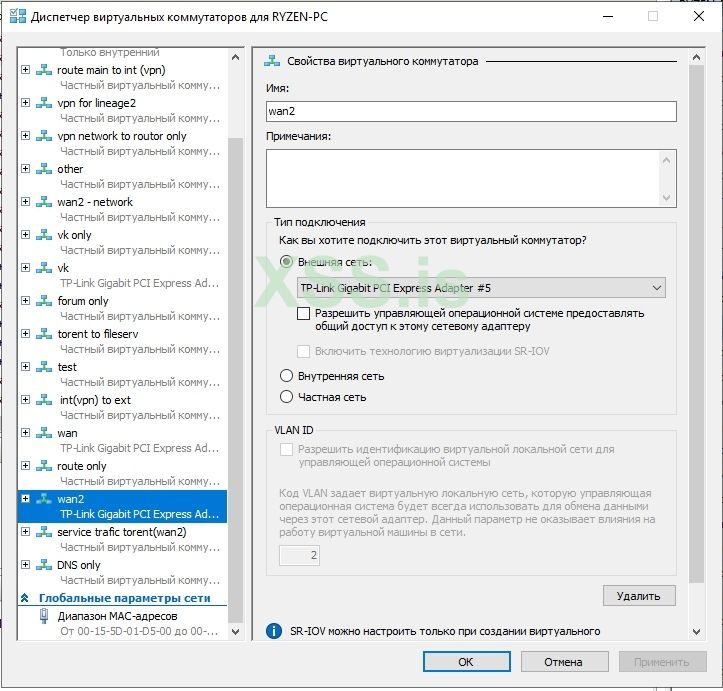723x691 pixels.
Task: Collapse the 'Глобальные параметры сети' section
Action: pyautogui.click(x=25, y=598)
